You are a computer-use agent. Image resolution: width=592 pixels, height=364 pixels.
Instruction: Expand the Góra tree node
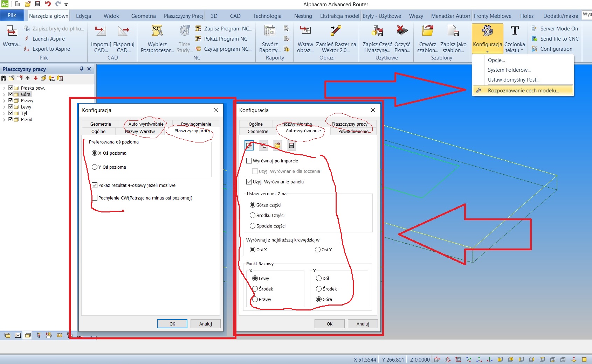tap(4, 94)
